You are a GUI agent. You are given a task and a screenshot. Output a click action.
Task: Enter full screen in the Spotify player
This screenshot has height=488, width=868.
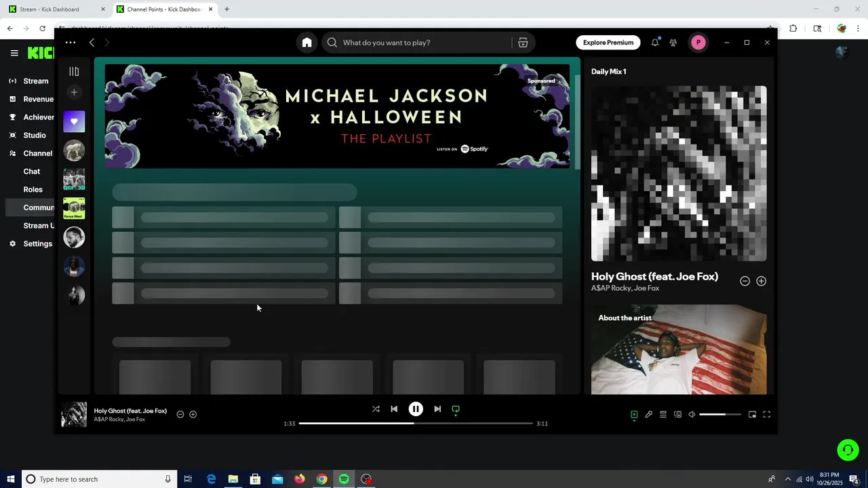tap(767, 414)
